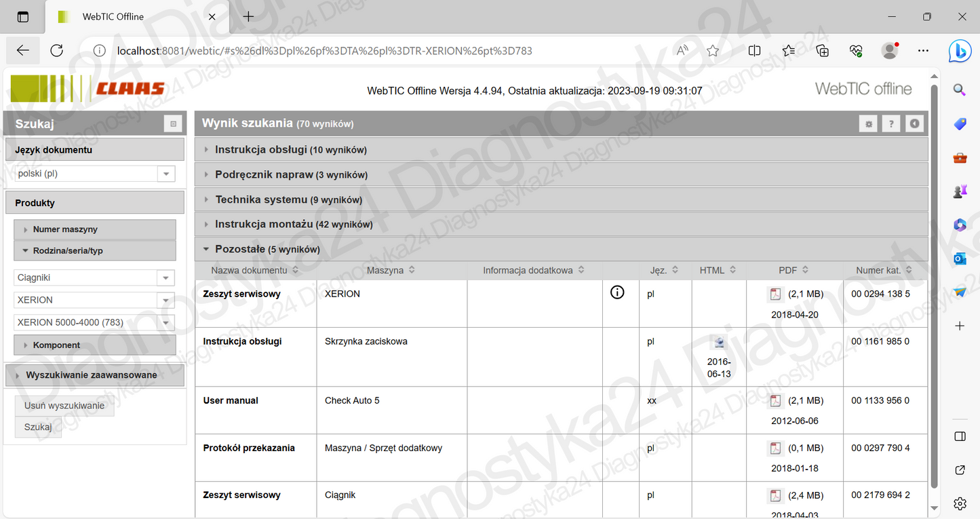
Task: View site information icon beside the address
Action: [100, 50]
